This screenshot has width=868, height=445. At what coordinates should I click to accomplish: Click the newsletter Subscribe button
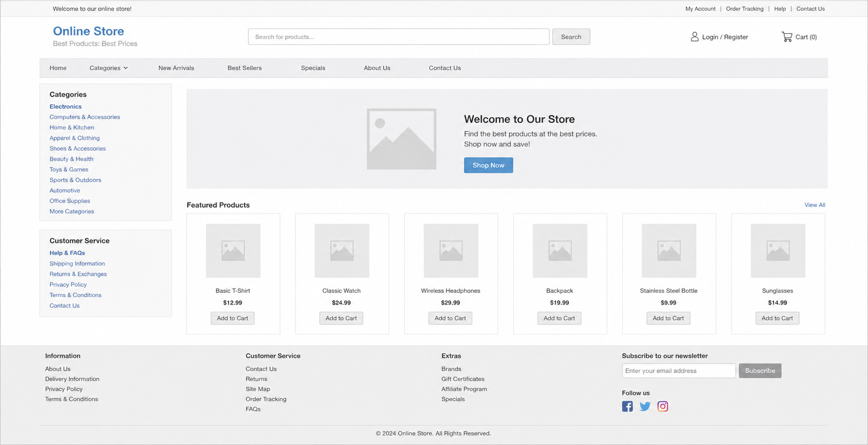click(760, 371)
